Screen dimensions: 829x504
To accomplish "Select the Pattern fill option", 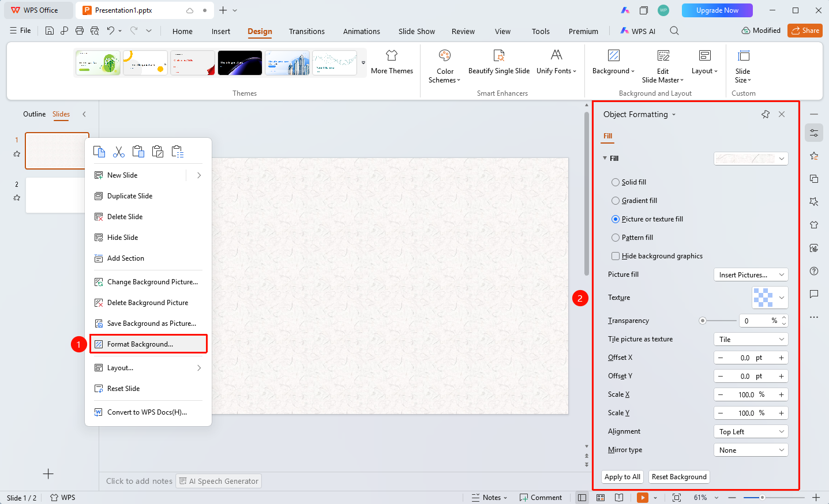I will coord(632,238).
